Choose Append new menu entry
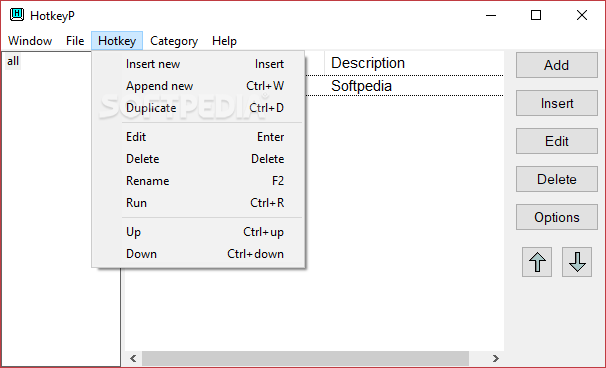Viewport: 606px width, 368px height. click(198, 86)
